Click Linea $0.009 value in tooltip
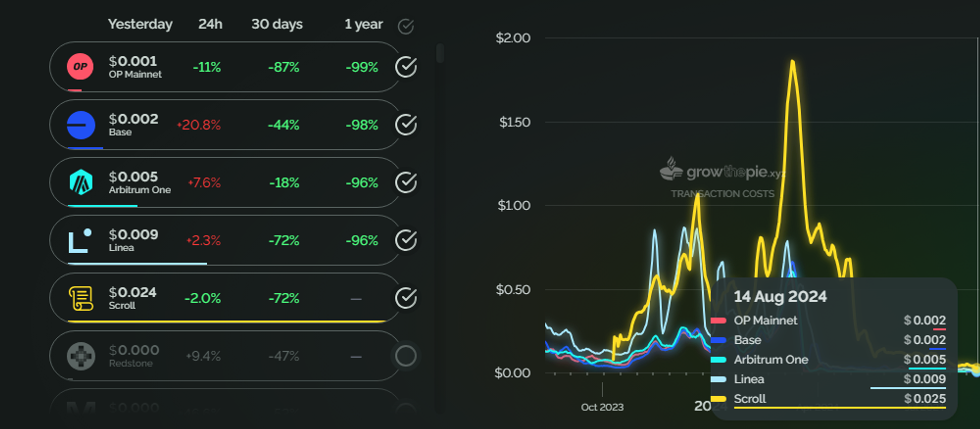Screen dimensions: 980x429 click(925, 380)
